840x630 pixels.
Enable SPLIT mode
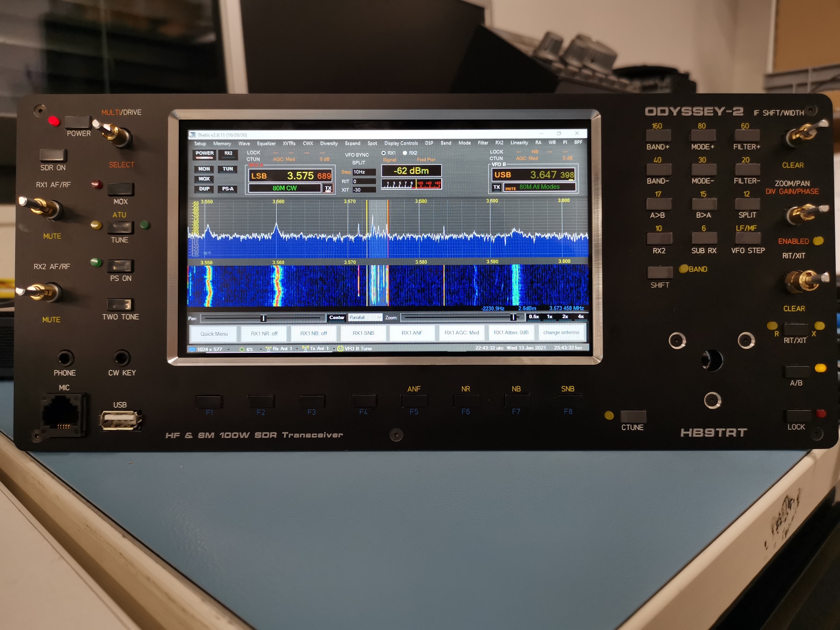click(359, 163)
